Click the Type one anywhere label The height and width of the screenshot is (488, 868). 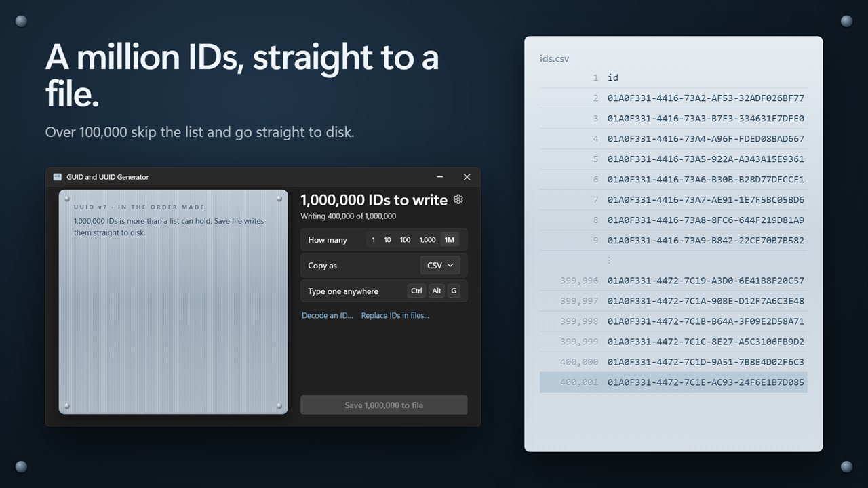343,291
